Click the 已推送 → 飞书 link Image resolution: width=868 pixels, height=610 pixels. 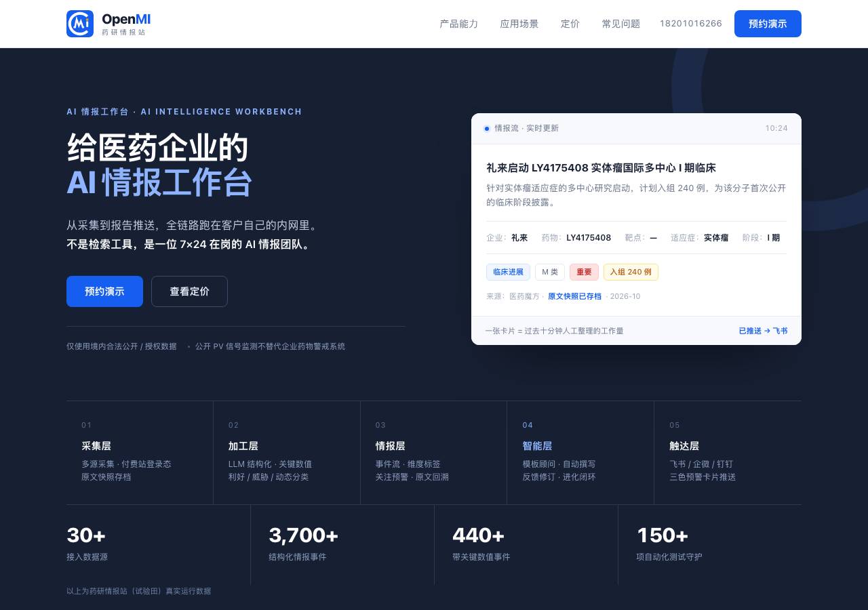(763, 331)
